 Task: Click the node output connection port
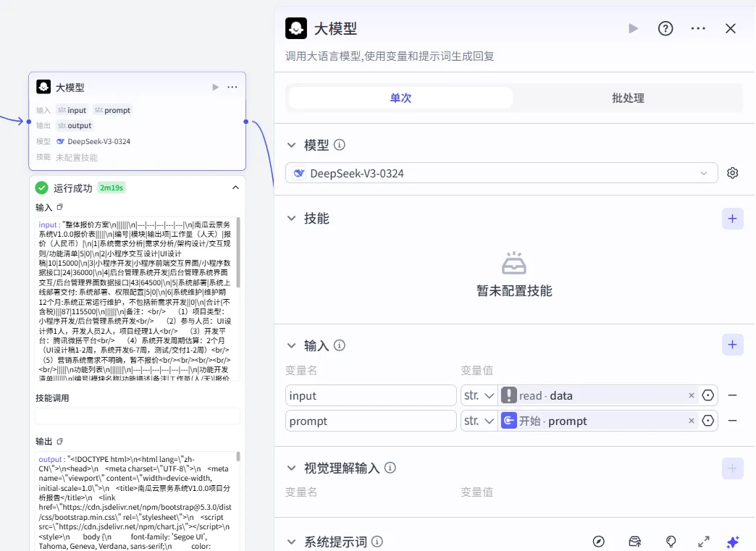coord(246,122)
